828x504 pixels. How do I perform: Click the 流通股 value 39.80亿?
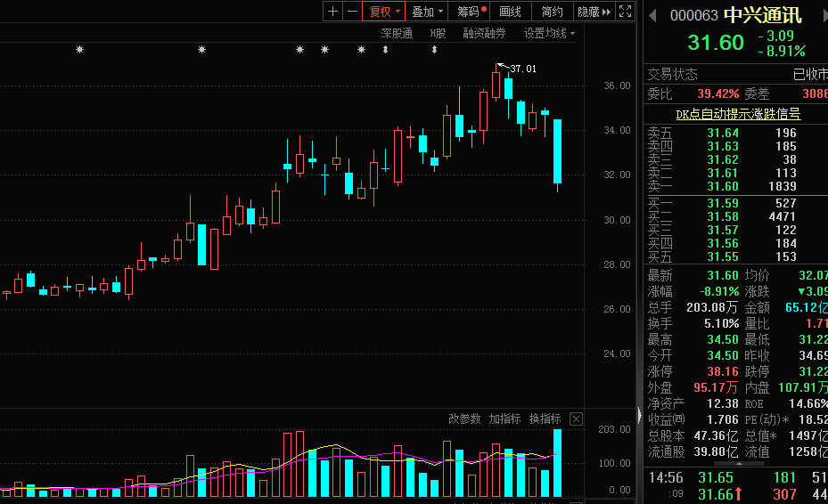pyautogui.click(x=716, y=451)
